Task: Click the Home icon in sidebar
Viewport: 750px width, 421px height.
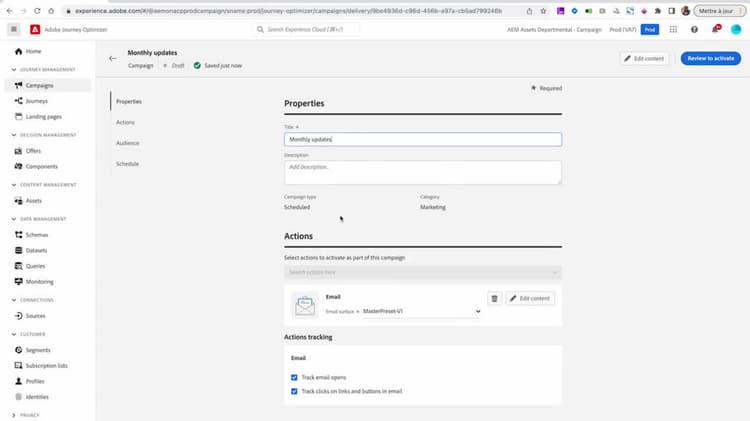Action: [x=19, y=51]
